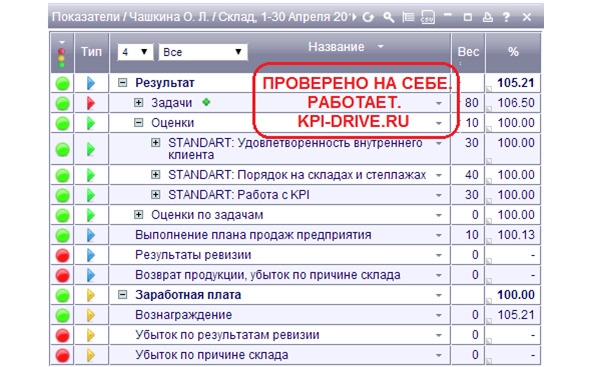Open row menu arrow for Результаты ревизии
Screen dimensions: 591x367
coord(439,255)
